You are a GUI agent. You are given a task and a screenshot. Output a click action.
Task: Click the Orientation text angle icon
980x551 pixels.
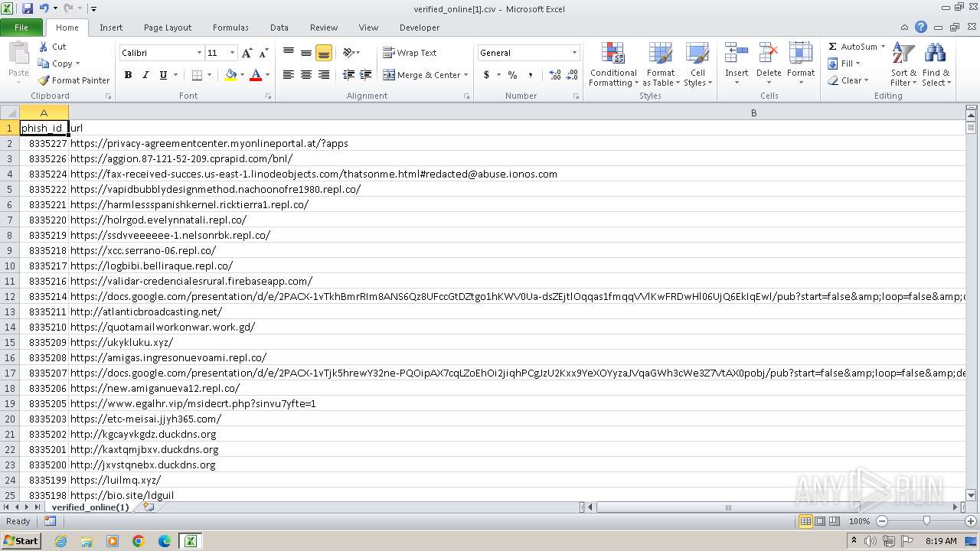348,53
